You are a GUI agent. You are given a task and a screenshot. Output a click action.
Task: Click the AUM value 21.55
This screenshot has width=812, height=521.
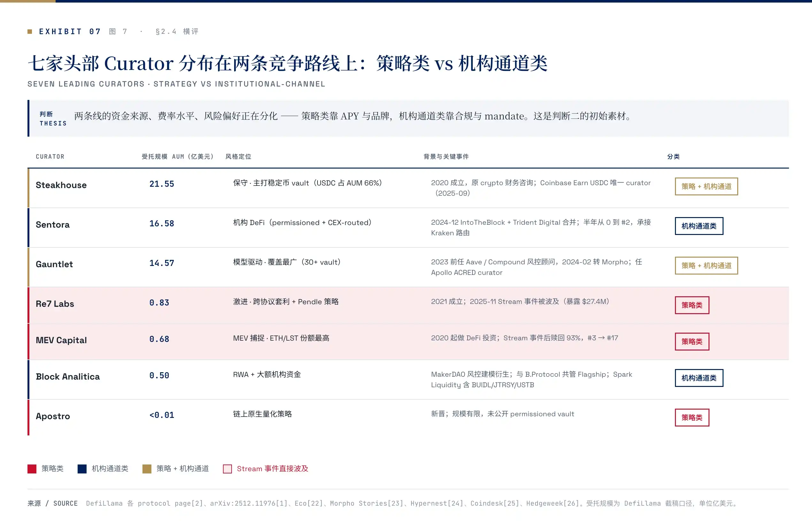point(162,184)
